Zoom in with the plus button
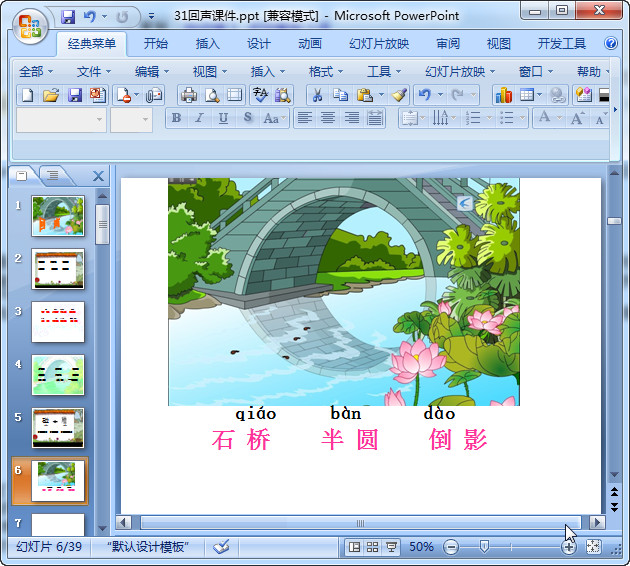 pyautogui.click(x=569, y=547)
